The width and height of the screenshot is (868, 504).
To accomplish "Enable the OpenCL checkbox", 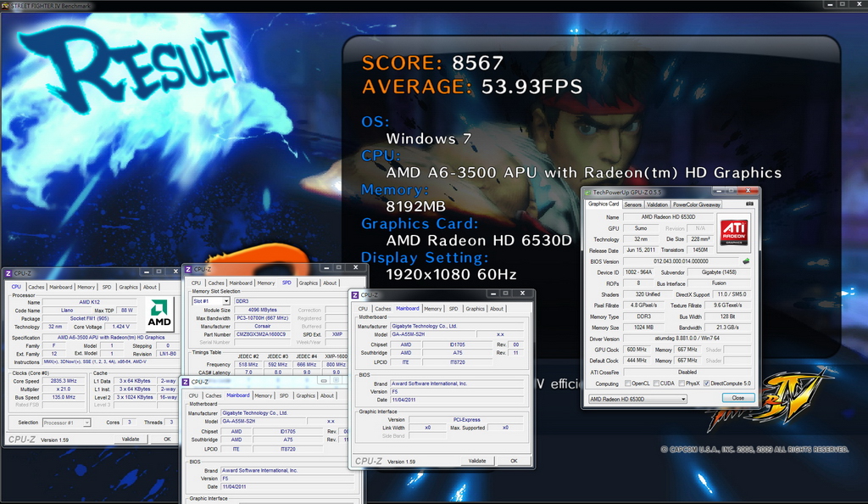I will coord(627,384).
